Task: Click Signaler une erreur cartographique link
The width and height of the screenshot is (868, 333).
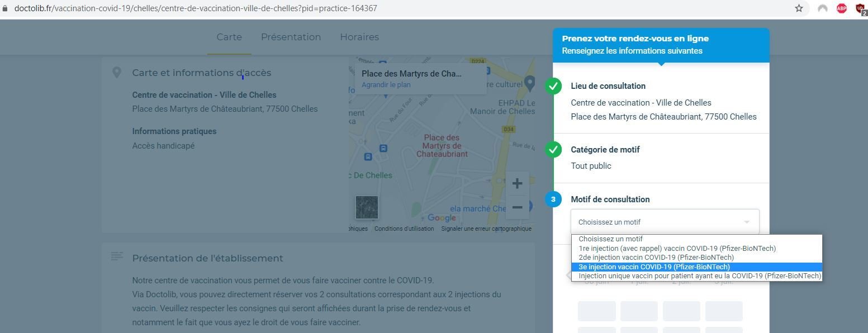Action: coord(486,229)
